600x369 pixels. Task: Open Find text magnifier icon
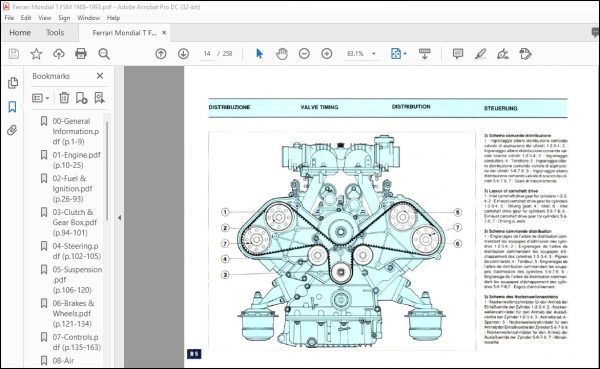104,54
